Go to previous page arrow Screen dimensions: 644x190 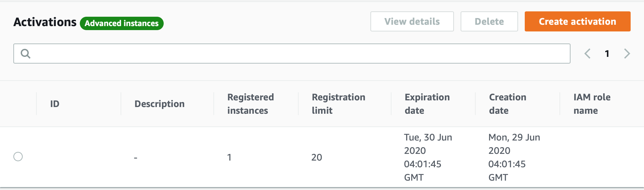click(587, 54)
